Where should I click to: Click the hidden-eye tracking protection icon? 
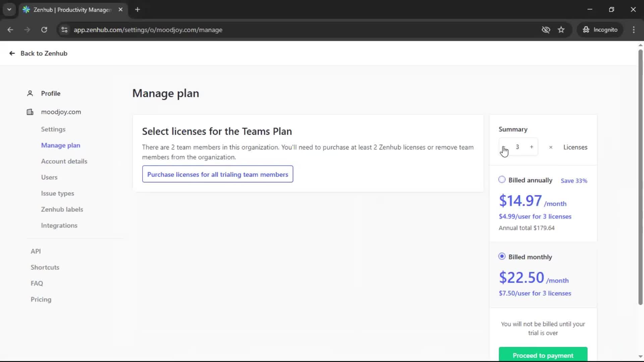coord(546,30)
